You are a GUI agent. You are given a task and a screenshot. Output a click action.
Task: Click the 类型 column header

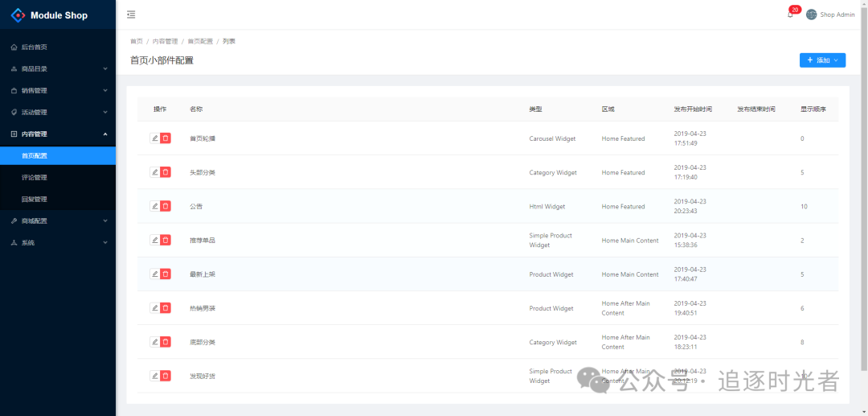pos(535,109)
